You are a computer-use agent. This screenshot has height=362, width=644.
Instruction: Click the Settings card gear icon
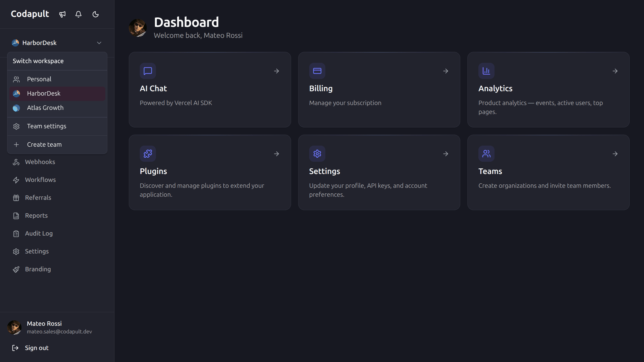tap(317, 154)
